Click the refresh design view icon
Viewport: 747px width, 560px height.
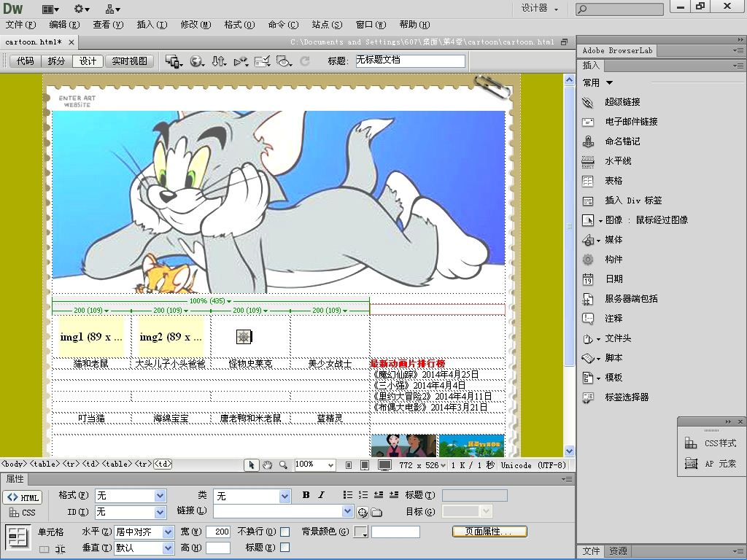304,61
